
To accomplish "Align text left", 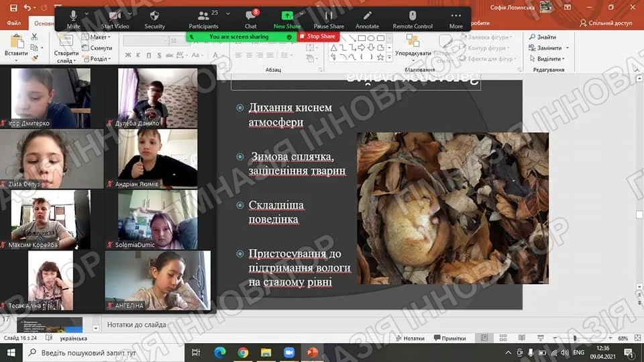I will tap(239, 54).
